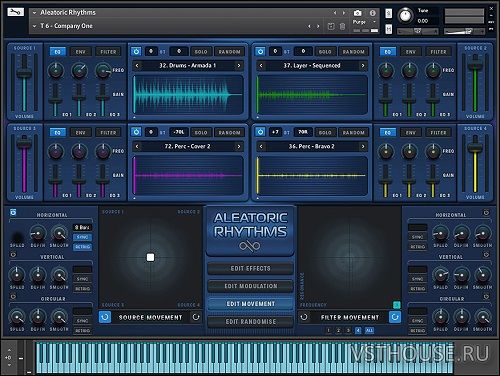The height and width of the screenshot is (376, 500).
Task: Click the Tune knob in header
Action: (x=405, y=16)
